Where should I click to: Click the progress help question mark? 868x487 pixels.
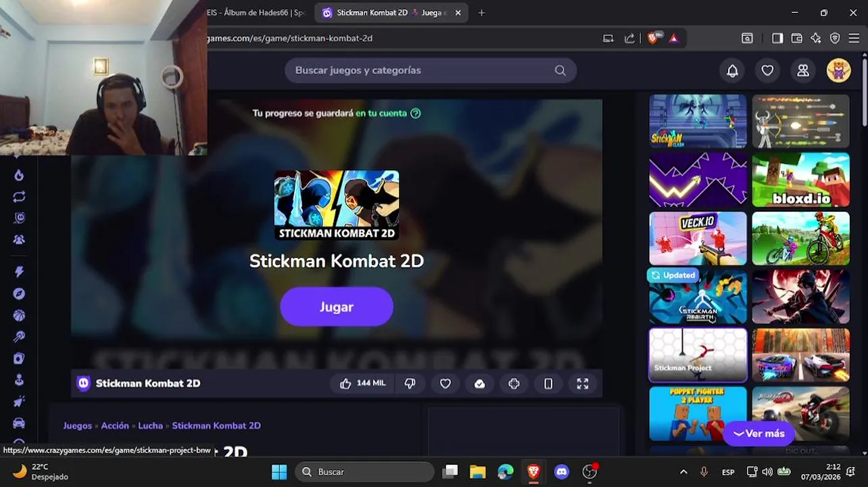pos(416,113)
